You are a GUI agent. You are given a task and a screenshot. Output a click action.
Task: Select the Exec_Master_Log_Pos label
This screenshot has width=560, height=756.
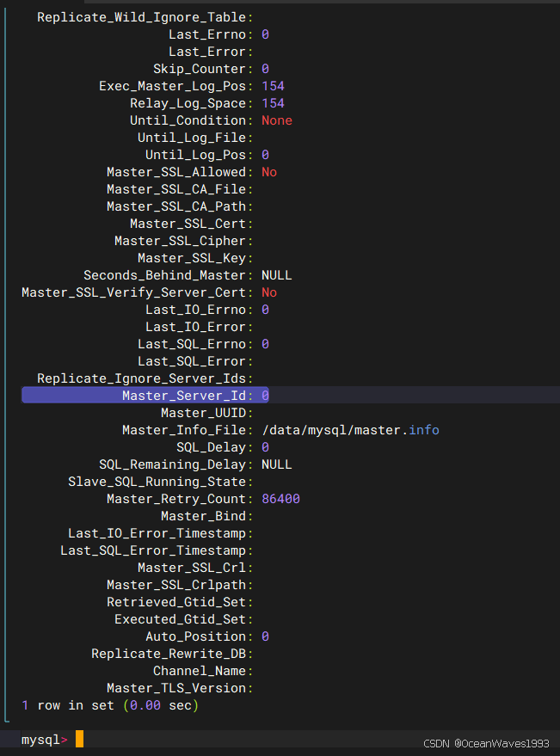(x=173, y=86)
